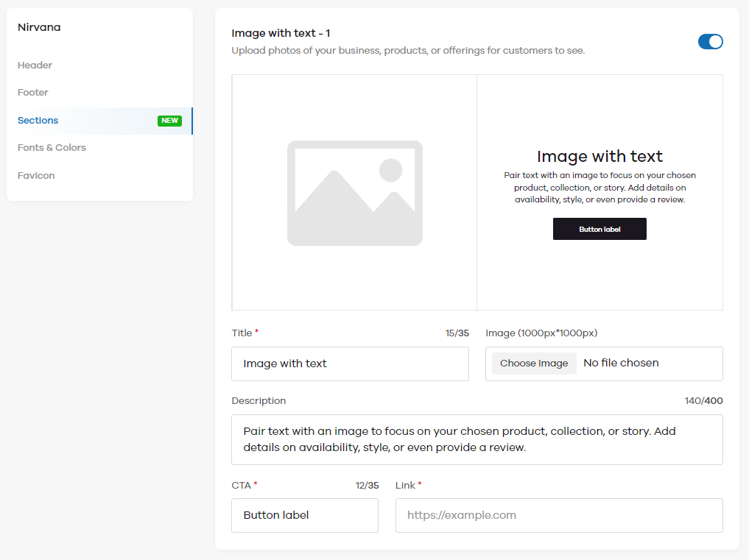
Task: Click the 15/35 title character counter
Action: click(x=457, y=333)
